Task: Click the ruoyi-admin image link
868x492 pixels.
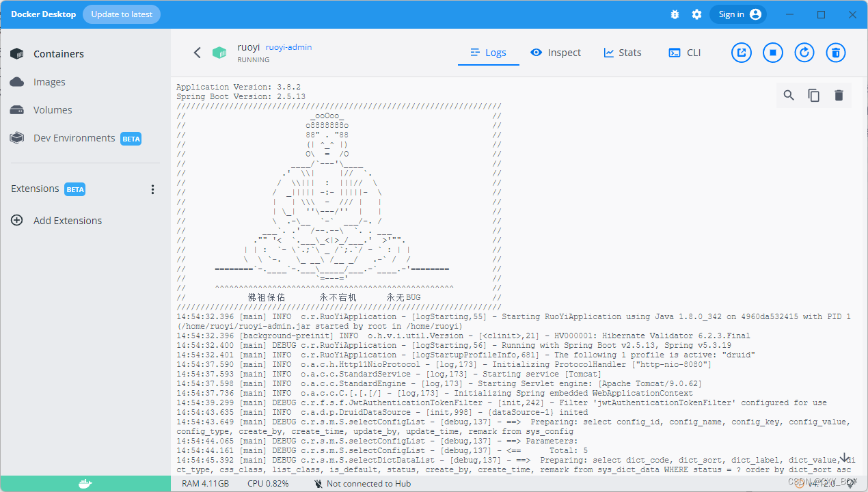Action: [288, 47]
